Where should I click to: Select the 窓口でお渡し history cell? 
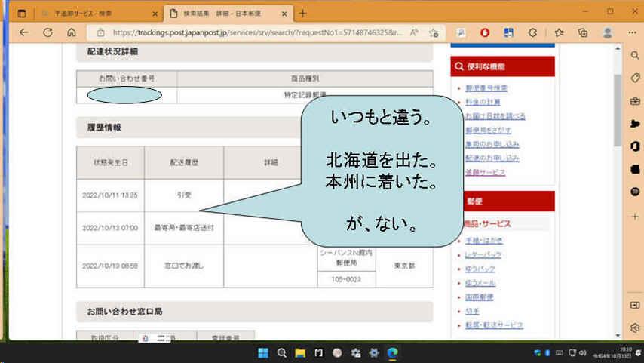coord(184,266)
